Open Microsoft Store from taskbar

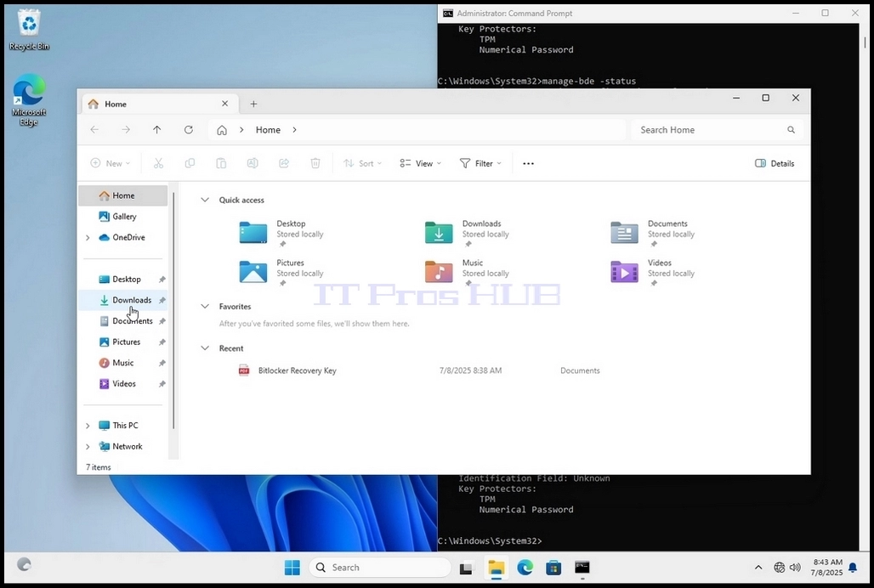pyautogui.click(x=553, y=568)
